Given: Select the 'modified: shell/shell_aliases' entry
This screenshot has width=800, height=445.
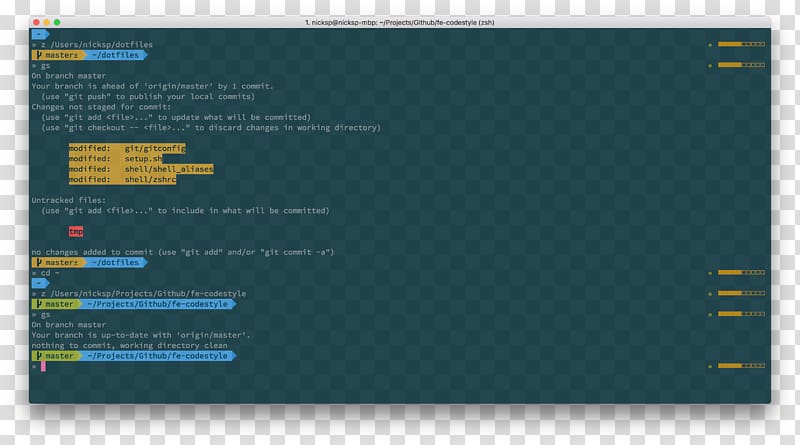Looking at the screenshot, I should tap(141, 169).
